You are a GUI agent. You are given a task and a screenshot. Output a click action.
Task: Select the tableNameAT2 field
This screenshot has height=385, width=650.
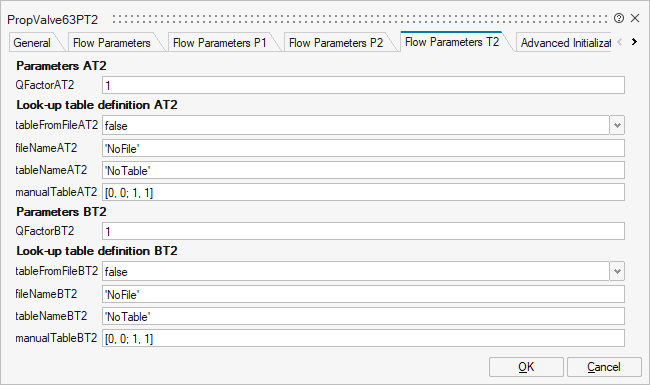pos(363,170)
